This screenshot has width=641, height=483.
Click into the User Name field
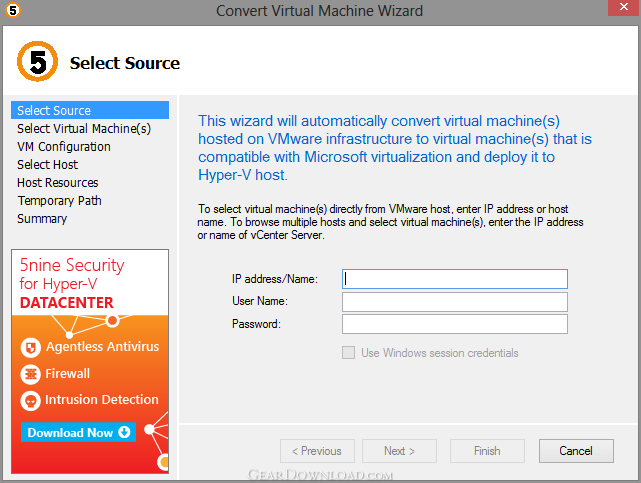[455, 302]
